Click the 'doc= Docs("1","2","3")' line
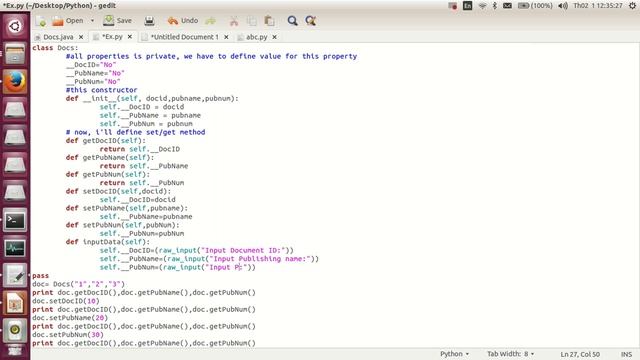Screen dimensions: 640x360 pos(78,284)
